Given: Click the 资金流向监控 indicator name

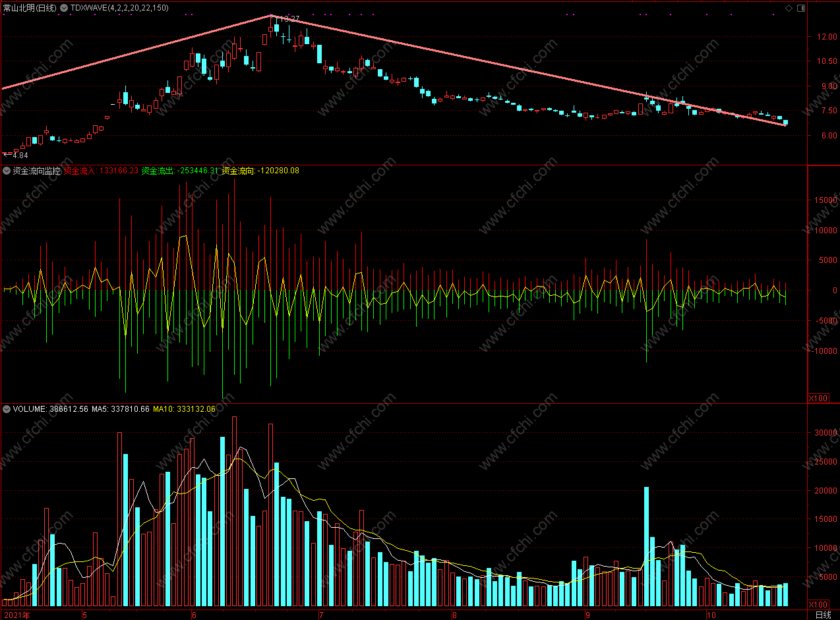Looking at the screenshot, I should click(36, 171).
